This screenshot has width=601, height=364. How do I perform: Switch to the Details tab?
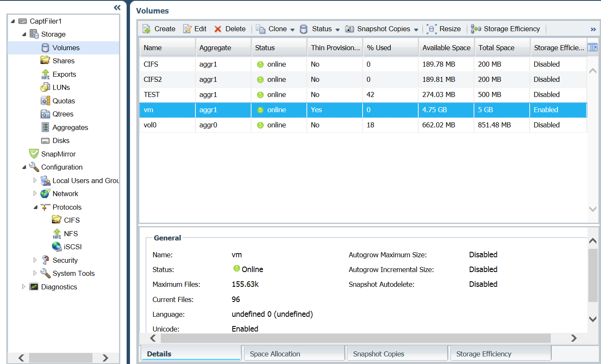tap(190, 353)
